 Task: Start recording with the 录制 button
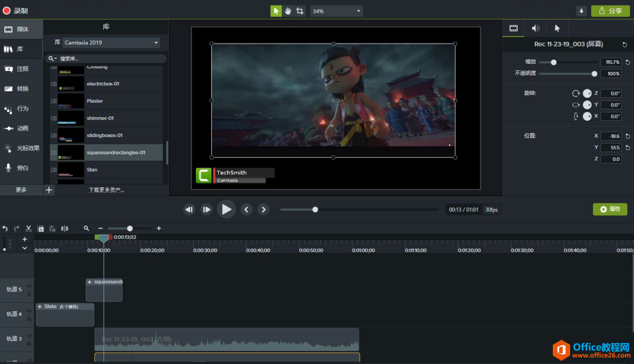(15, 10)
